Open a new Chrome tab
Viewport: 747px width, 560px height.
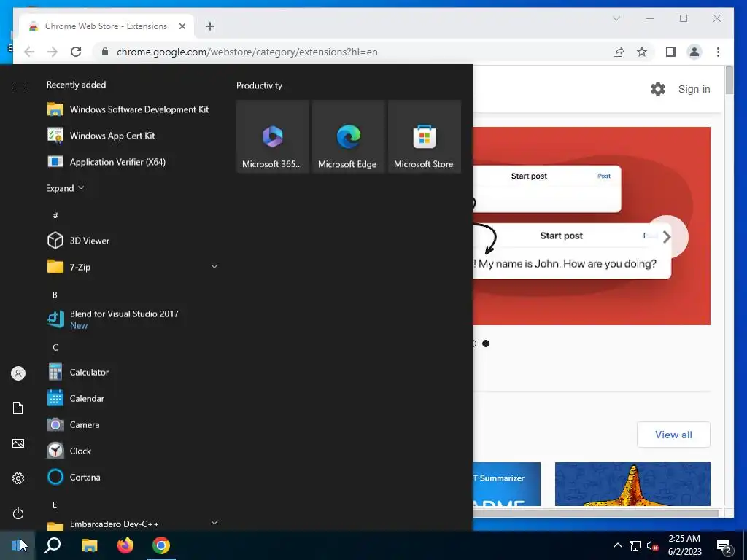(210, 26)
